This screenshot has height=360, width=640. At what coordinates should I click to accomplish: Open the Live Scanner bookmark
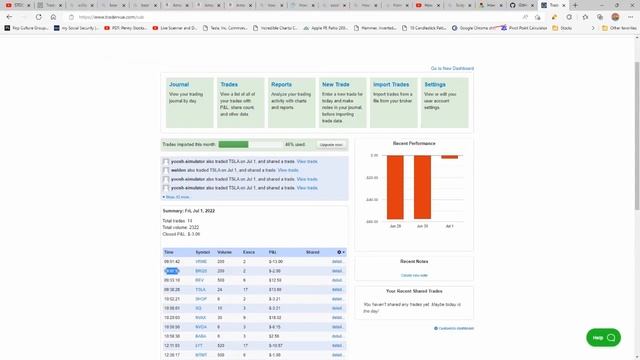pyautogui.click(x=174, y=28)
